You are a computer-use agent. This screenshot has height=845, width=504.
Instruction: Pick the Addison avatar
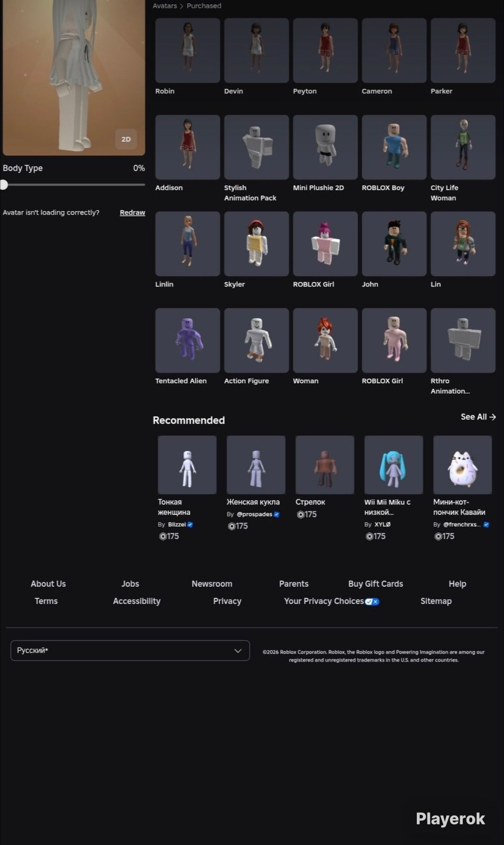(x=187, y=147)
